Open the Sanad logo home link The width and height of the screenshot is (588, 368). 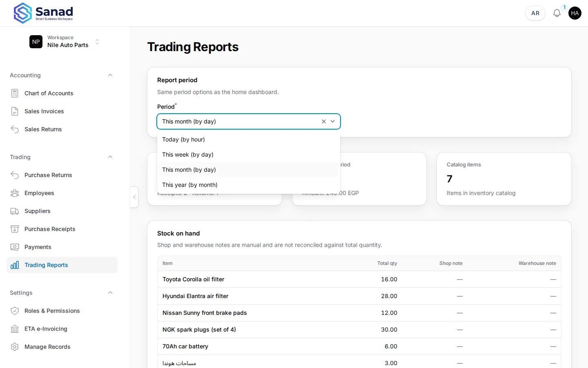(43, 13)
